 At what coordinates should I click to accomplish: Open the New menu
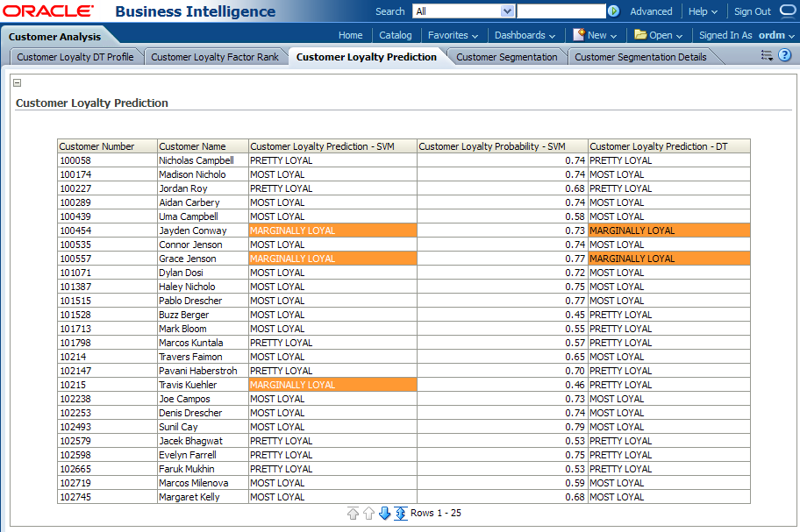pyautogui.click(x=595, y=35)
